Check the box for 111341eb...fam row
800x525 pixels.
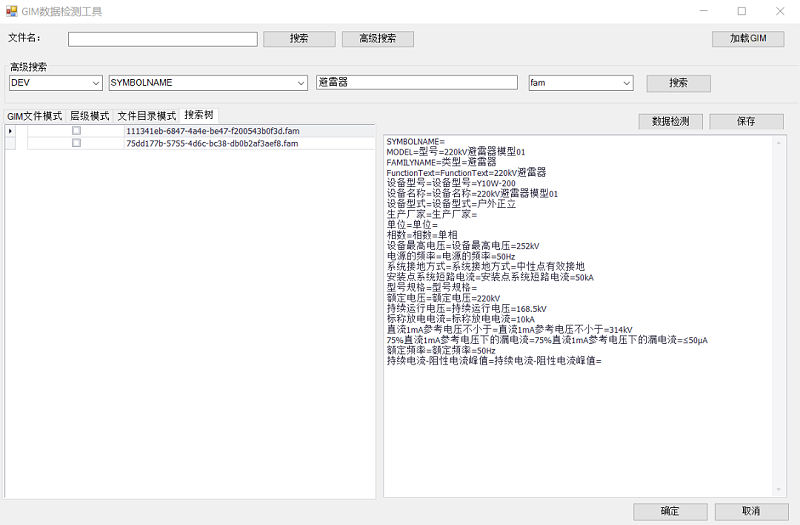(x=77, y=131)
